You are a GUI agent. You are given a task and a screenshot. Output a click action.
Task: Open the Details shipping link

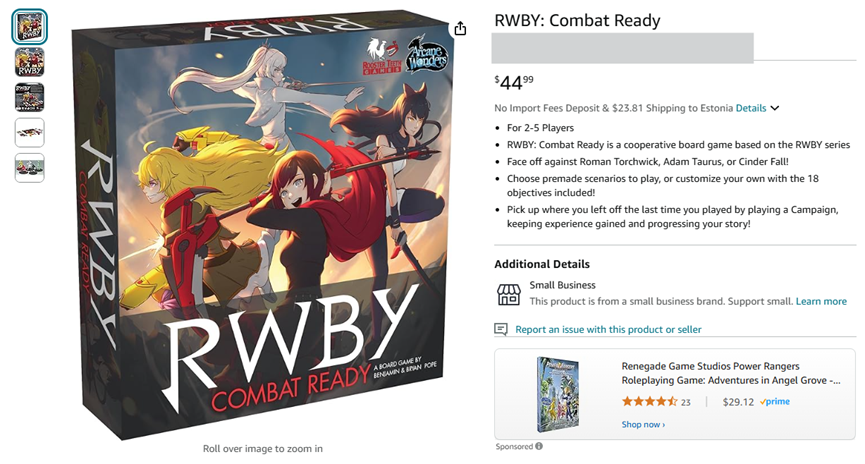(x=751, y=108)
